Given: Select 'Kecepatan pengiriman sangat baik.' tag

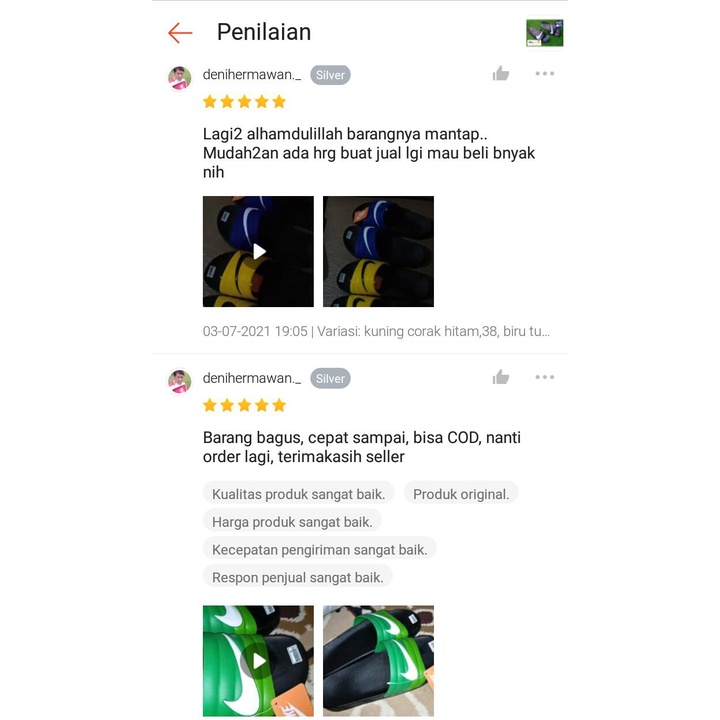Looking at the screenshot, I should (x=320, y=550).
